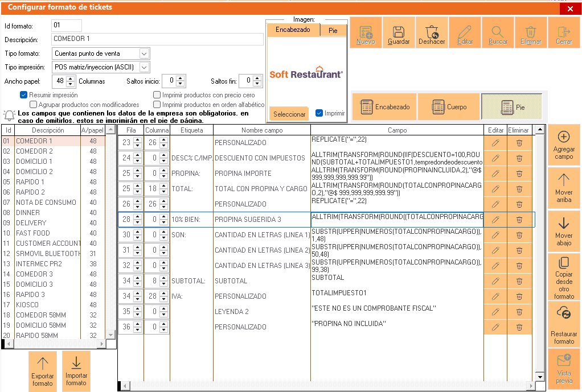Switch to Pie image tab
This screenshot has height=392, width=582.
coord(333,31)
